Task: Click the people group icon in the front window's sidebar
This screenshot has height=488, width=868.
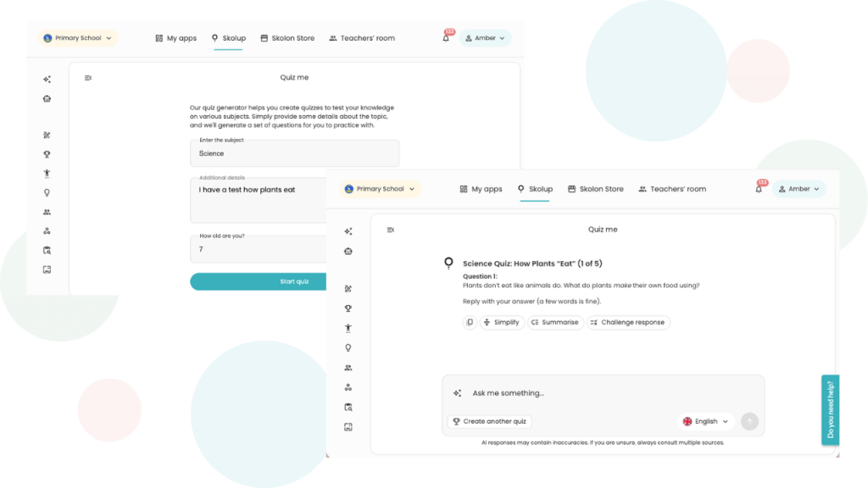Action: [348, 368]
